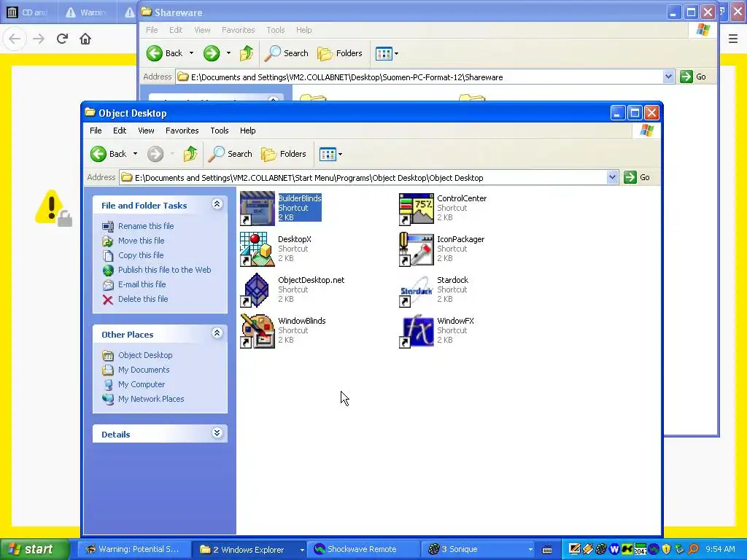Collapse the Other Places panel
This screenshot has height=560, width=747.
tap(217, 332)
